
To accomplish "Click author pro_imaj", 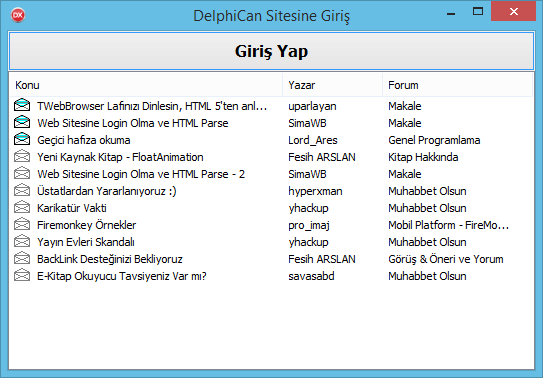I will 309,225.
